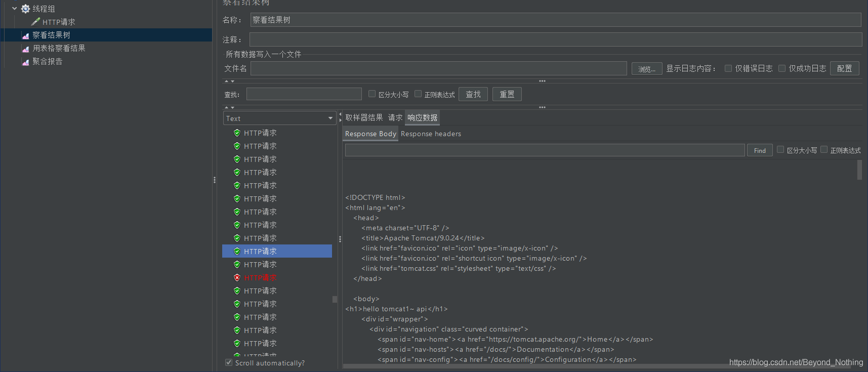This screenshot has height=372, width=868.
Task: Click the chart icon of 用表格察看结果
Action: tap(25, 49)
